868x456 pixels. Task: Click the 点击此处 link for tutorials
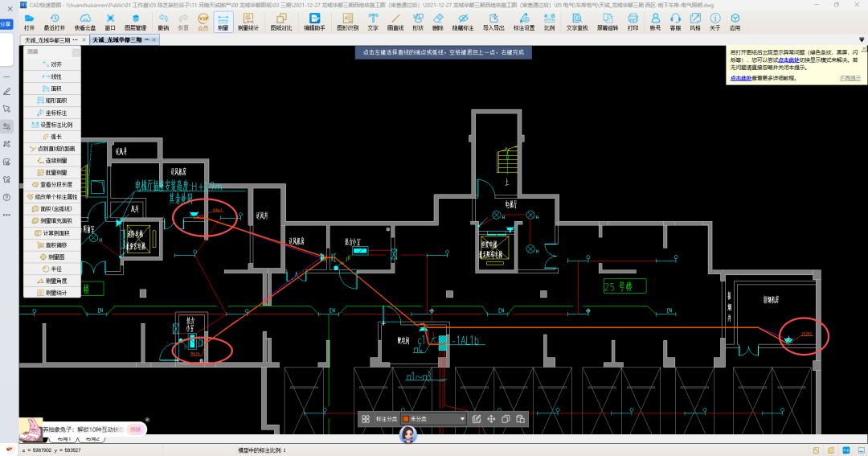(x=741, y=78)
